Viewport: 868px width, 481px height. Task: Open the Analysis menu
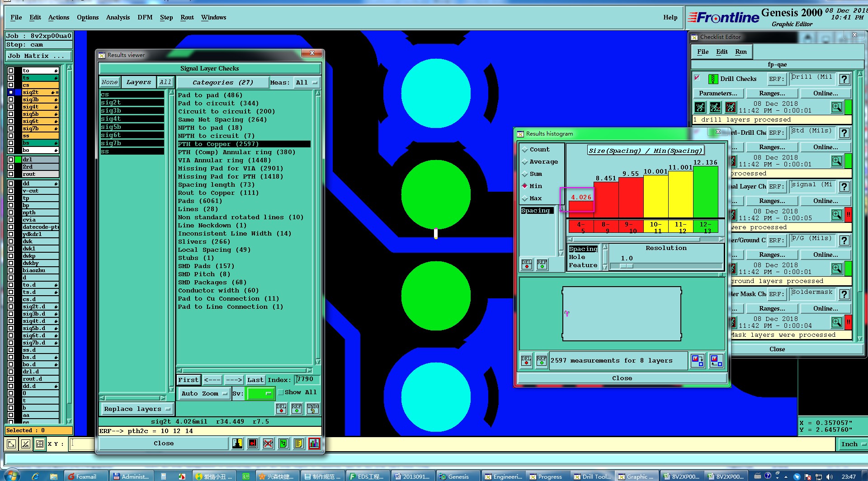(x=118, y=17)
